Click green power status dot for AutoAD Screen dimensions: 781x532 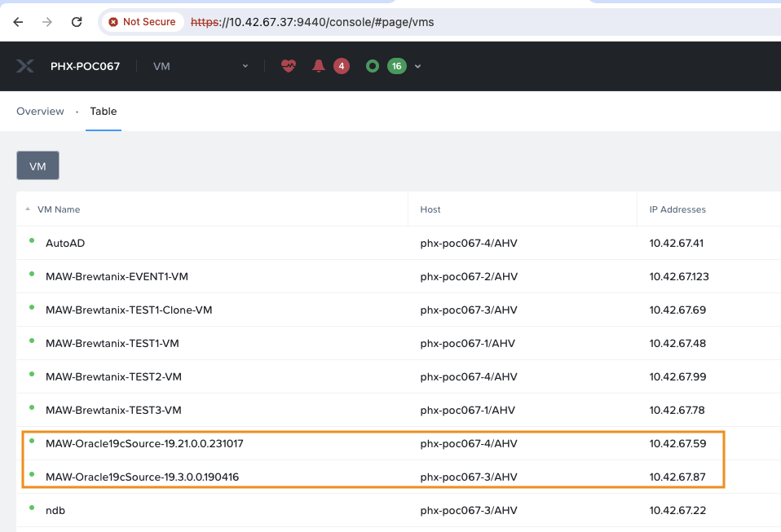pyautogui.click(x=32, y=240)
